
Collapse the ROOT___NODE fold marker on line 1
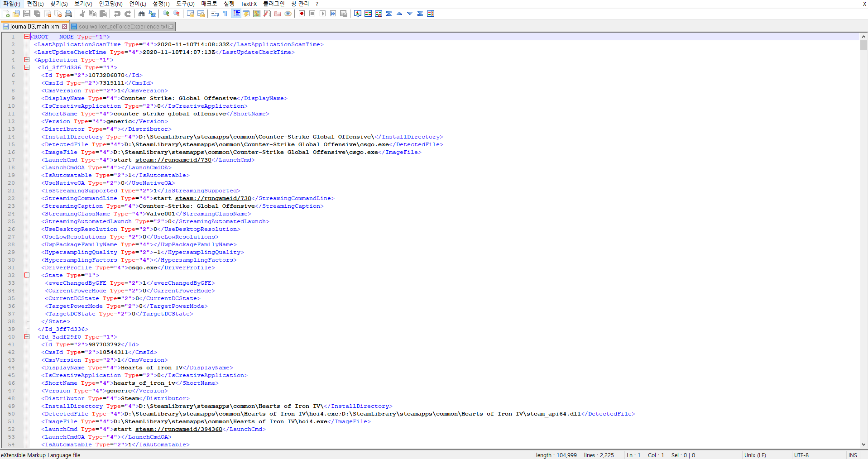tap(27, 37)
